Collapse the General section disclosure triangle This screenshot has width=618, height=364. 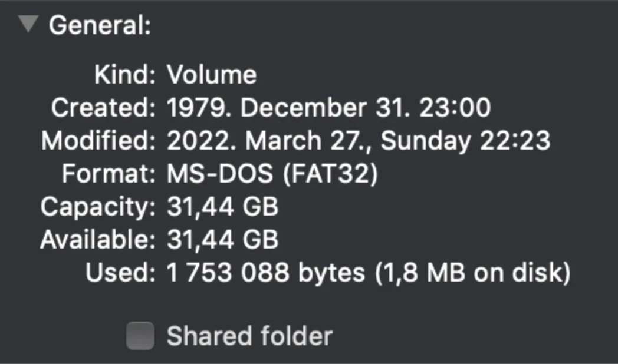click(28, 25)
